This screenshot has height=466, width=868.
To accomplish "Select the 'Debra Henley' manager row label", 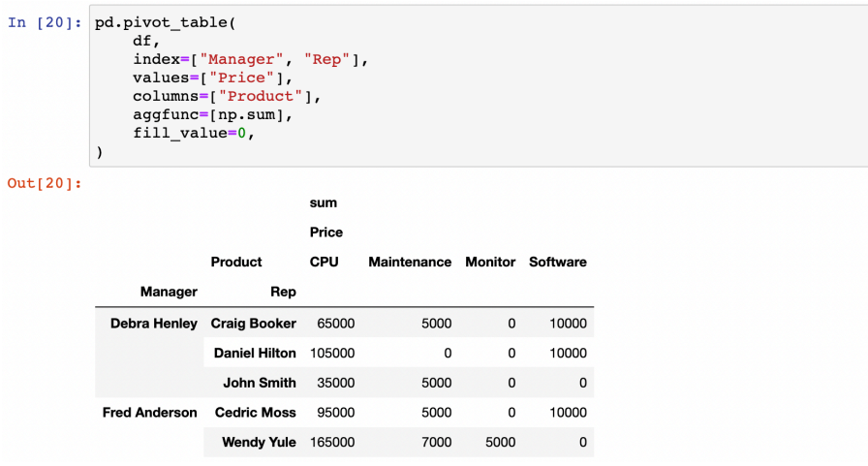I will point(154,324).
